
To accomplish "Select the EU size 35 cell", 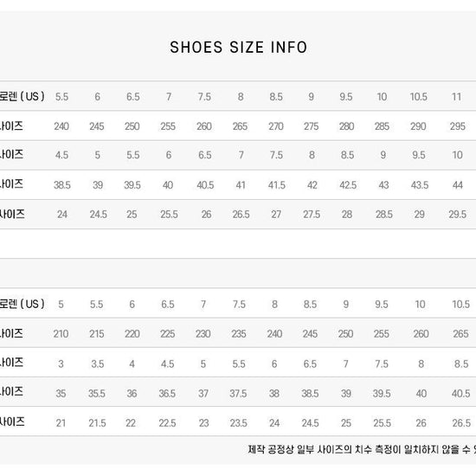I will [x=61, y=394].
